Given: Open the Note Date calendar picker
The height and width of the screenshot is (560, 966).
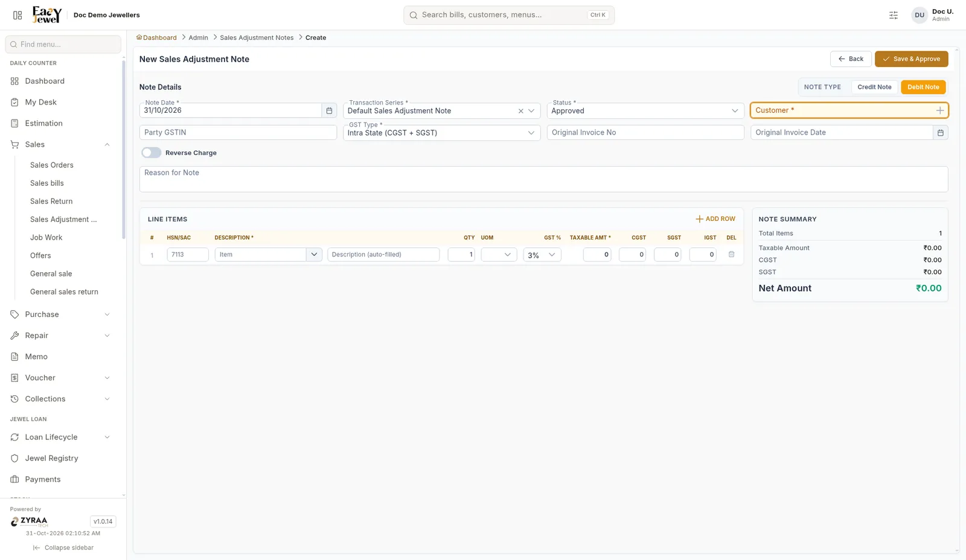Looking at the screenshot, I should [329, 110].
